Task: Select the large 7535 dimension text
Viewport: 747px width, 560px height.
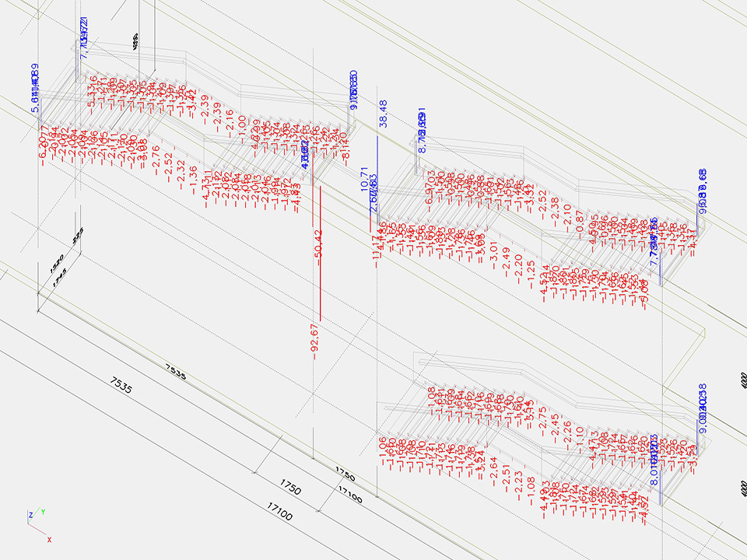Action: 122,388
